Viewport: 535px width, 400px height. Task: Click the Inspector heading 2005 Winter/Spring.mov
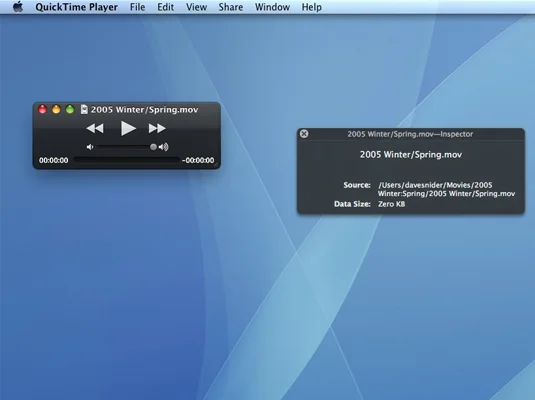tap(411, 155)
